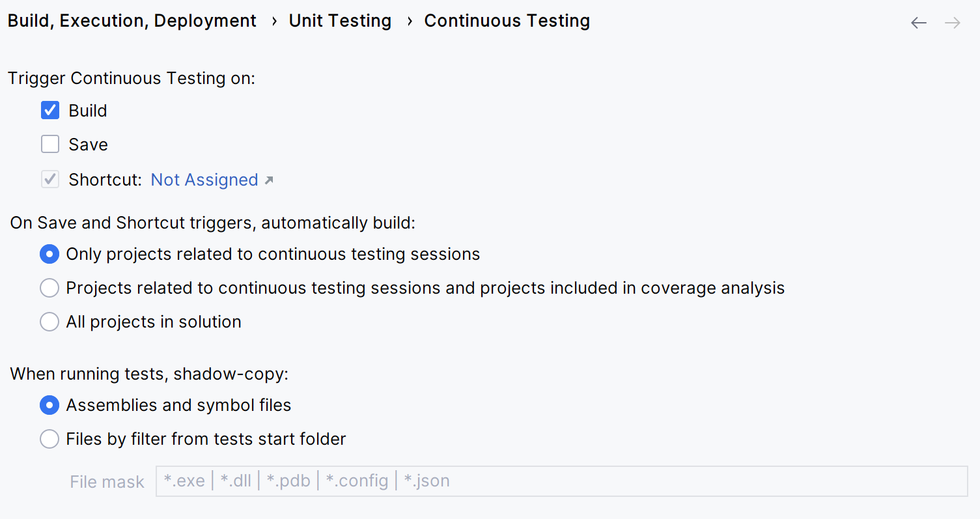This screenshot has width=980, height=519.
Task: Focus the file mask filter showing *.exe patterns
Action: click(456, 481)
